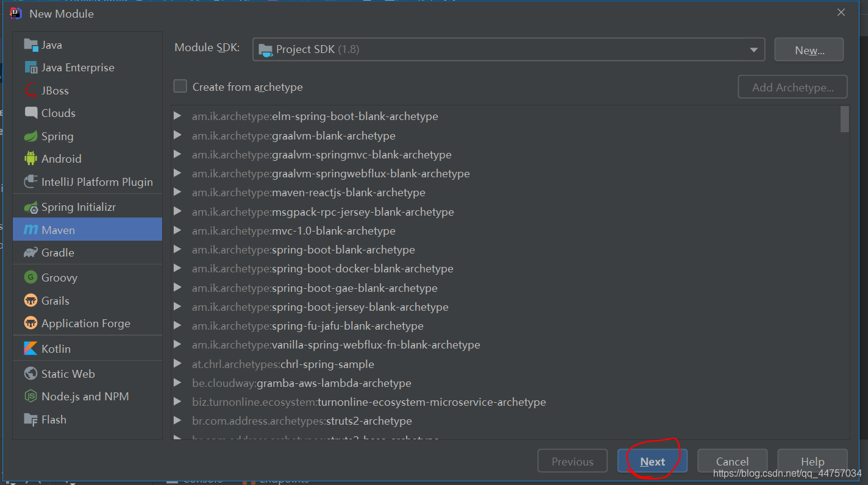Enable the Create from archetype checkbox
The height and width of the screenshot is (485, 868).
pyautogui.click(x=180, y=87)
